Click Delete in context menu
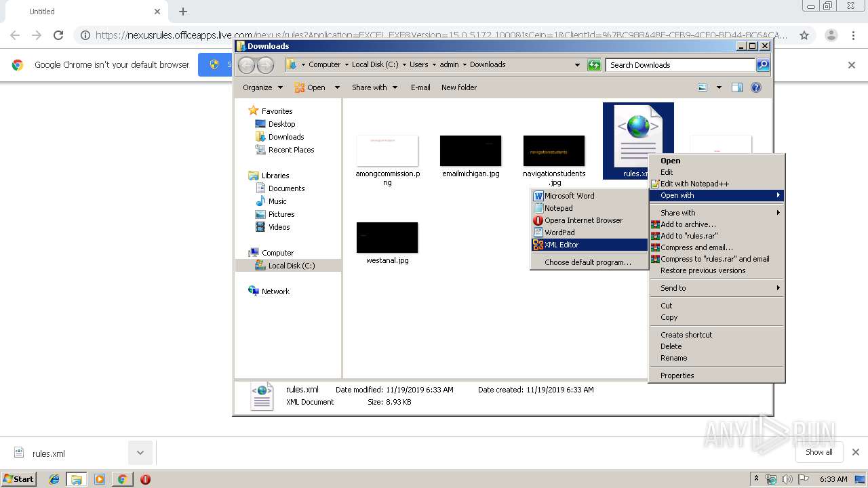Viewport: 868px width, 488px height. point(717,346)
